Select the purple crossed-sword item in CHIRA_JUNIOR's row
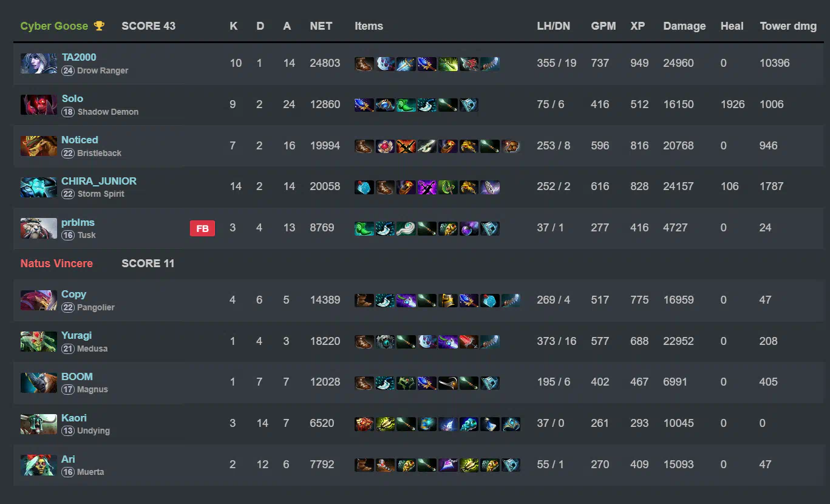Screen dimensions: 830x504 point(427,187)
